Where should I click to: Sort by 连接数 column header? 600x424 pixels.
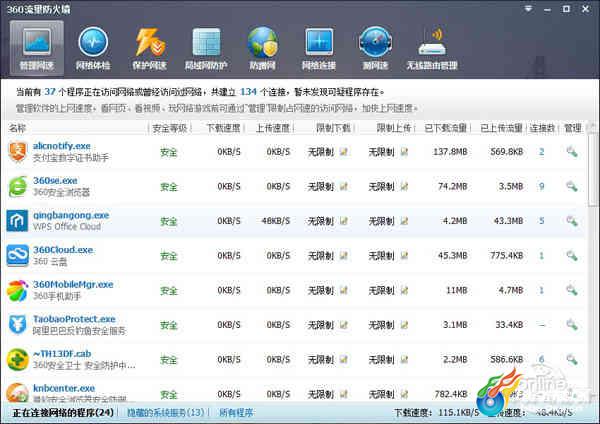pyautogui.click(x=542, y=128)
